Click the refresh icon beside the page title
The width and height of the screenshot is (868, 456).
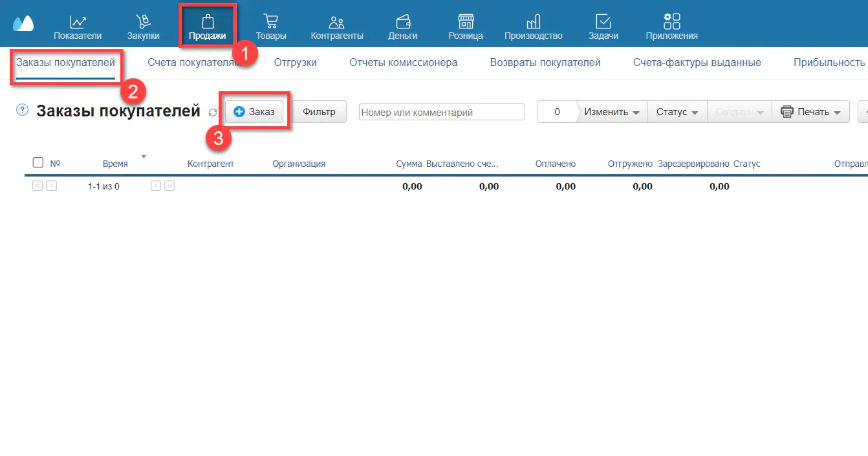point(213,113)
